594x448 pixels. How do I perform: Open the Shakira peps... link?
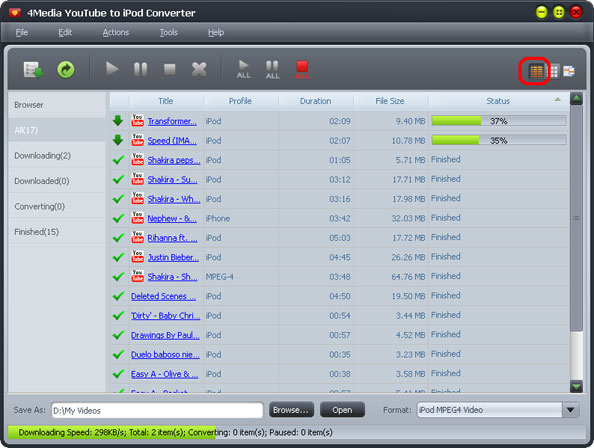(x=174, y=160)
